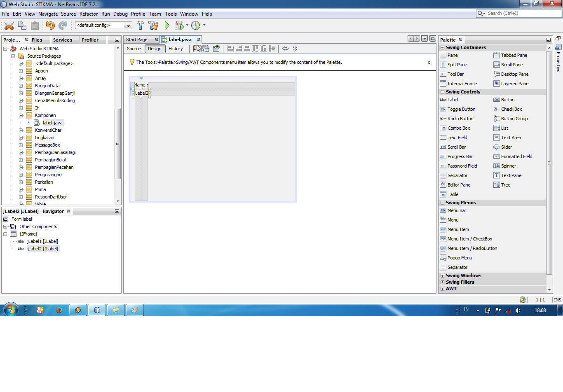Select jLabel1 in the Navigator panel
This screenshot has height=392, width=563.
point(42,241)
